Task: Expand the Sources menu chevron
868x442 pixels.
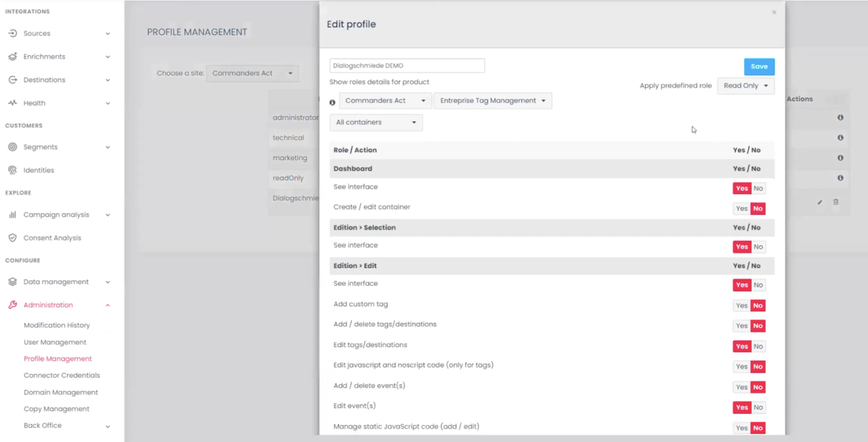Action: pyautogui.click(x=108, y=34)
